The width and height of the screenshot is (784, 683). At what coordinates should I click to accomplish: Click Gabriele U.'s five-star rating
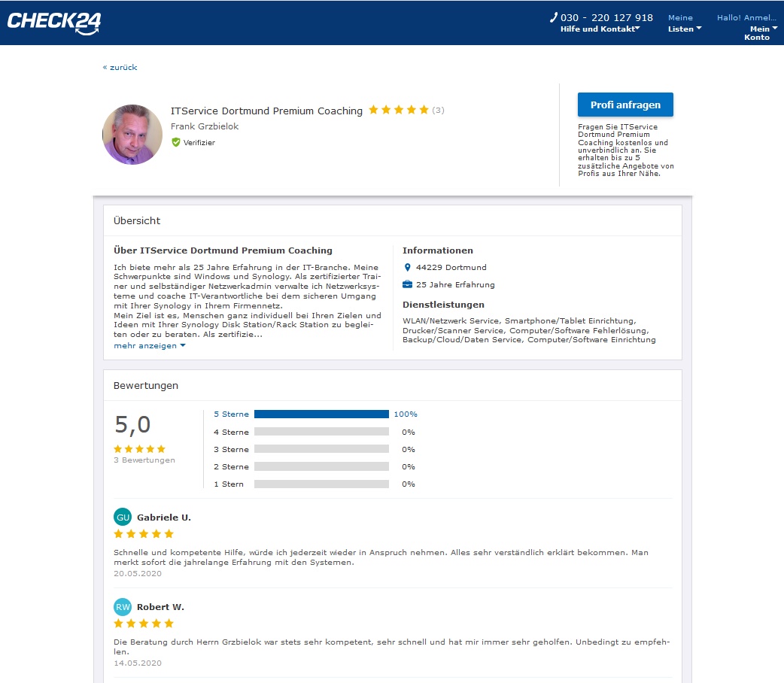pyautogui.click(x=144, y=534)
